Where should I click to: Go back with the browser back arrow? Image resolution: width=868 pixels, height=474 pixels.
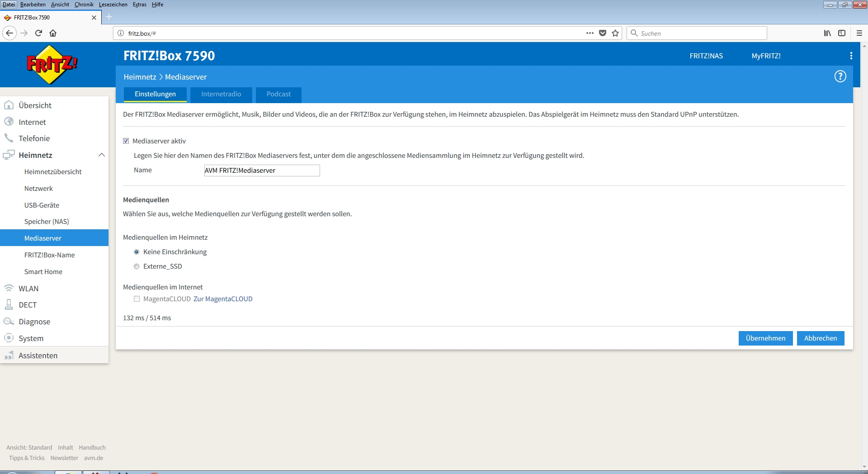pyautogui.click(x=9, y=33)
